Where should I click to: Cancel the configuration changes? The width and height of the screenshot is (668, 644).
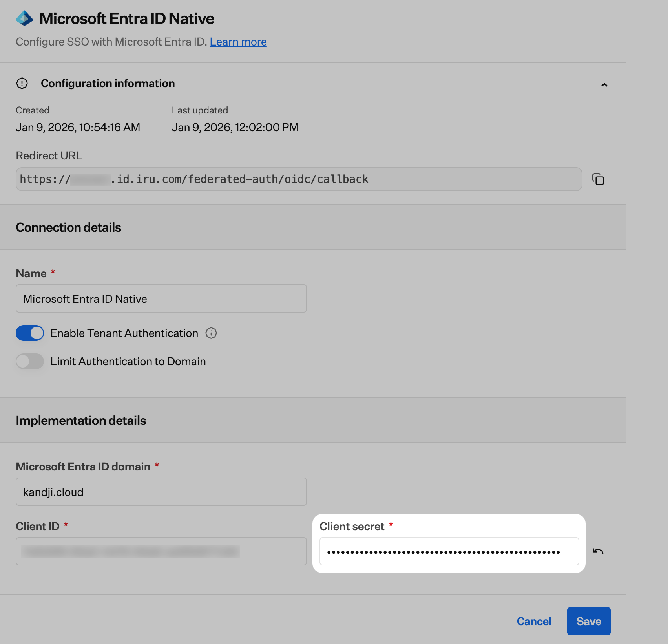[534, 621]
